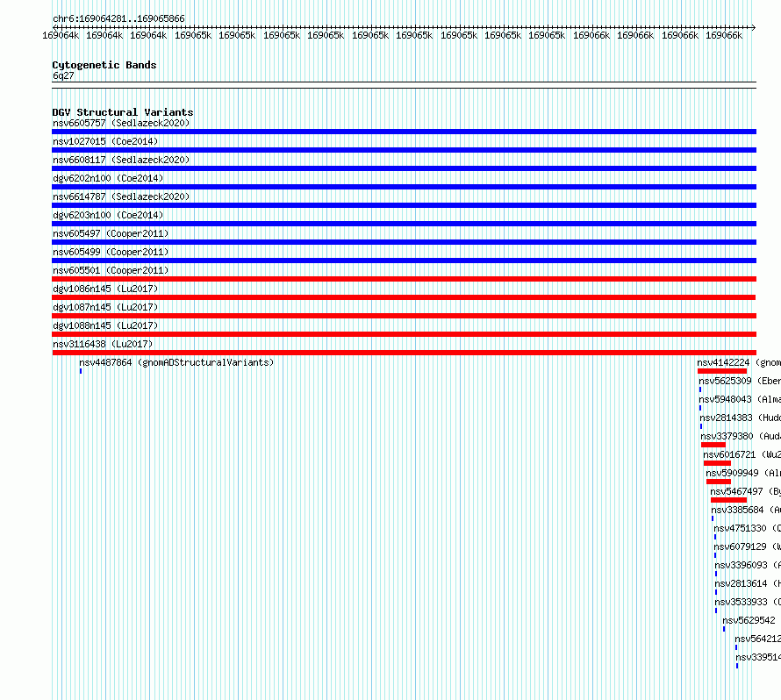781x700 pixels.
Task: Click the blue bar under nsv605497
Action: click(404, 242)
